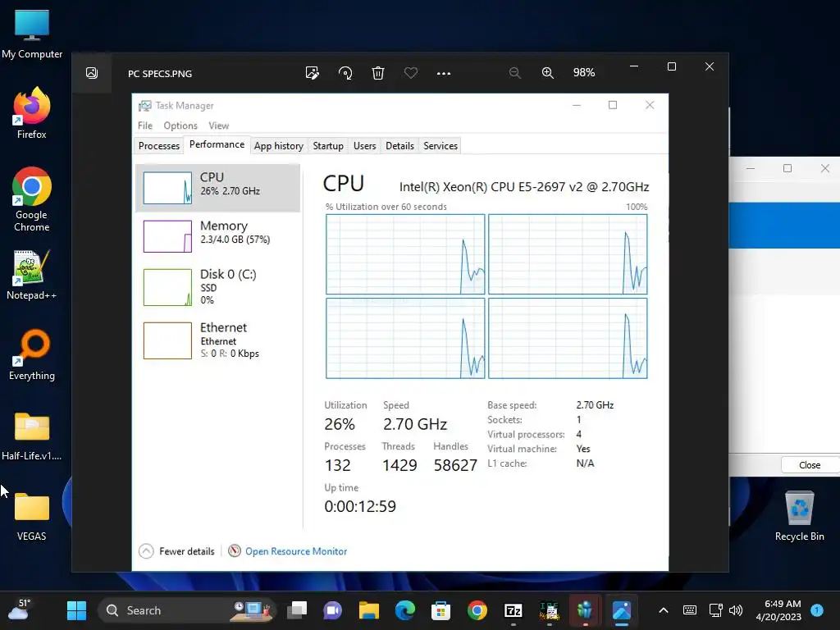The image size is (840, 630).
Task: Switch to the Details tab
Action: 399,146
